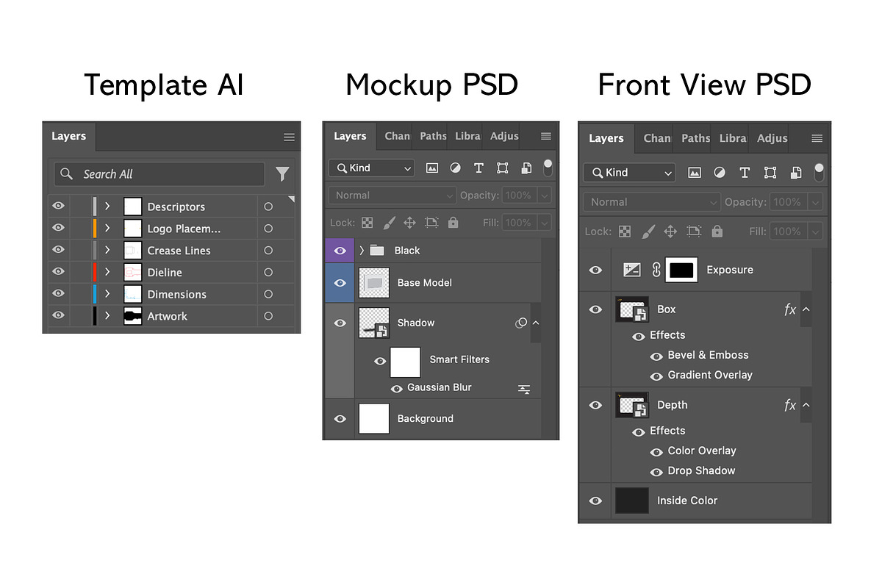The image size is (882, 588).
Task: Filter pixel layers in Mockup PSD panel
Action: [432, 168]
